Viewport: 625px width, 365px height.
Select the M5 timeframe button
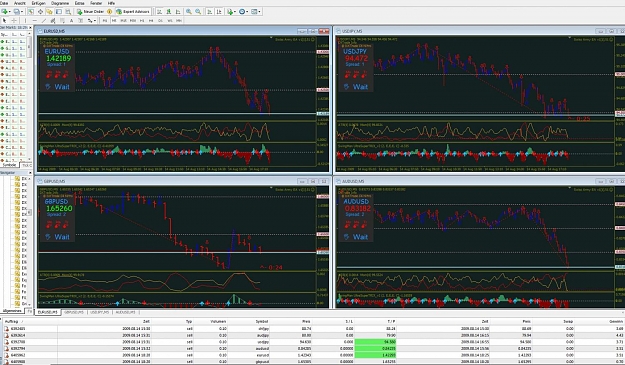pos(114,20)
